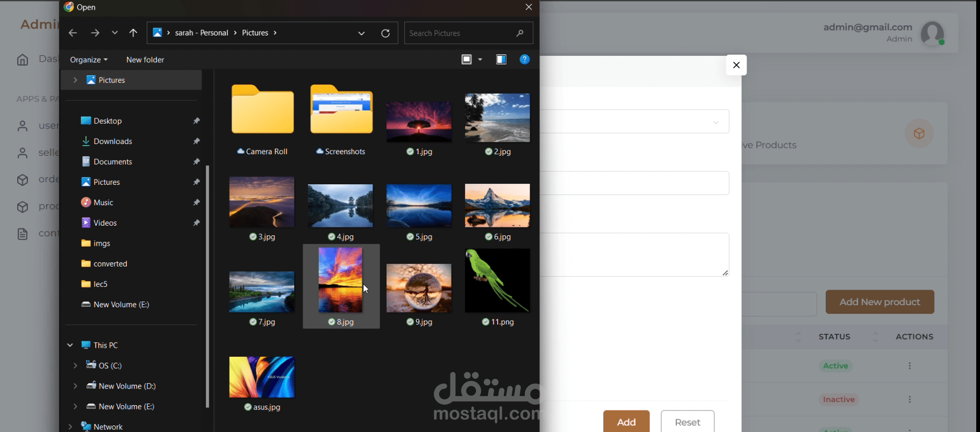Open file dialog Help
The image size is (980, 432).
click(525, 60)
